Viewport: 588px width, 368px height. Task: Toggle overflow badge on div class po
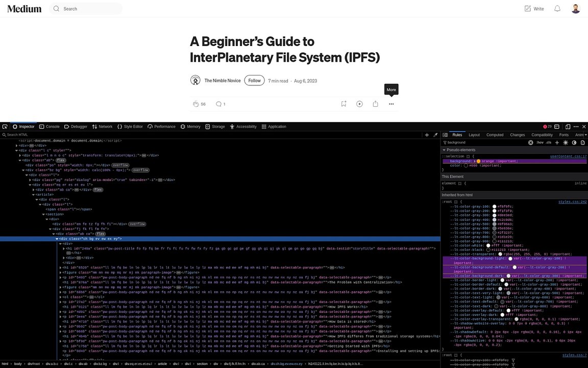pos(120,165)
